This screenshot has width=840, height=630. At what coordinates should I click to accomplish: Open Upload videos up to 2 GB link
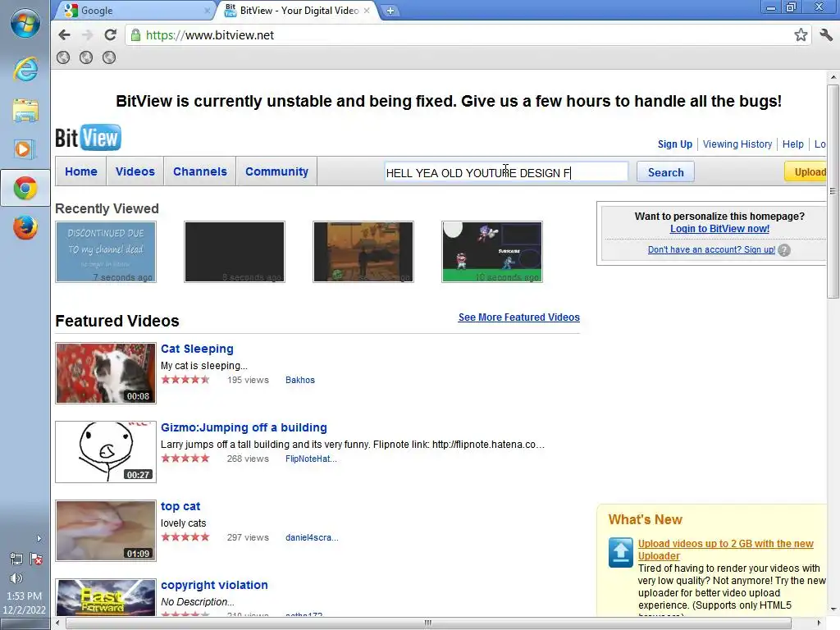coord(725,550)
